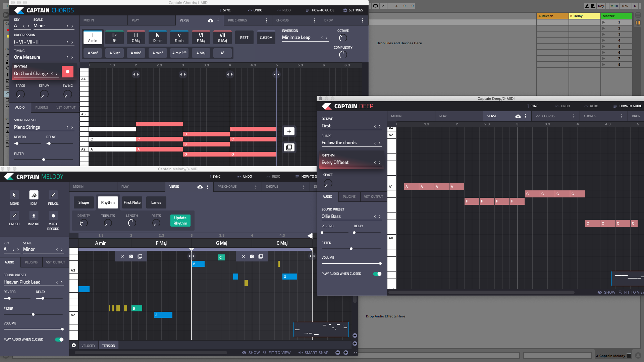
Task: Change Piano Strings sound preset
Action: pos(44,127)
